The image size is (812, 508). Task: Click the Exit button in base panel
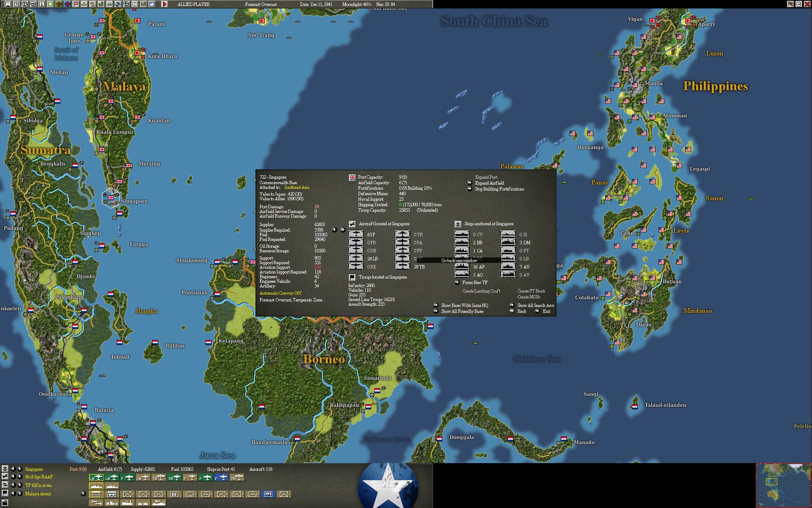[546, 311]
